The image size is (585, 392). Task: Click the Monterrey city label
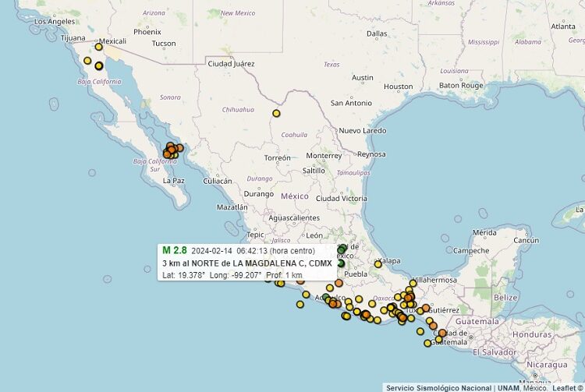[x=324, y=156]
